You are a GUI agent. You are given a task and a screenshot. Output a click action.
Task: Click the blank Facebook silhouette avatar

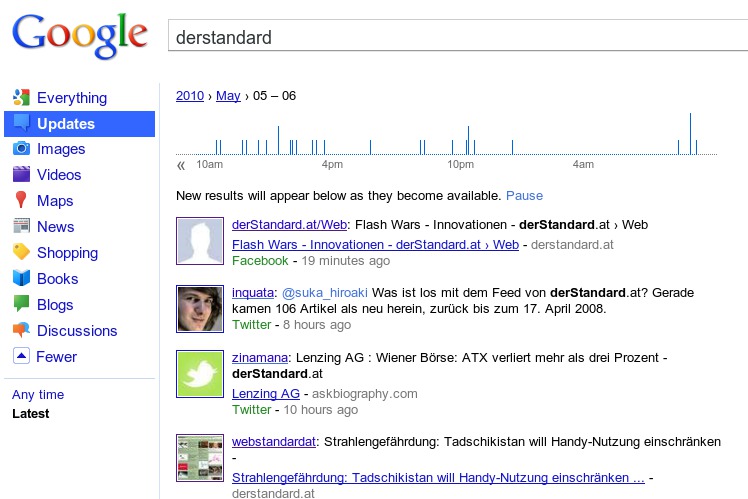coord(200,241)
